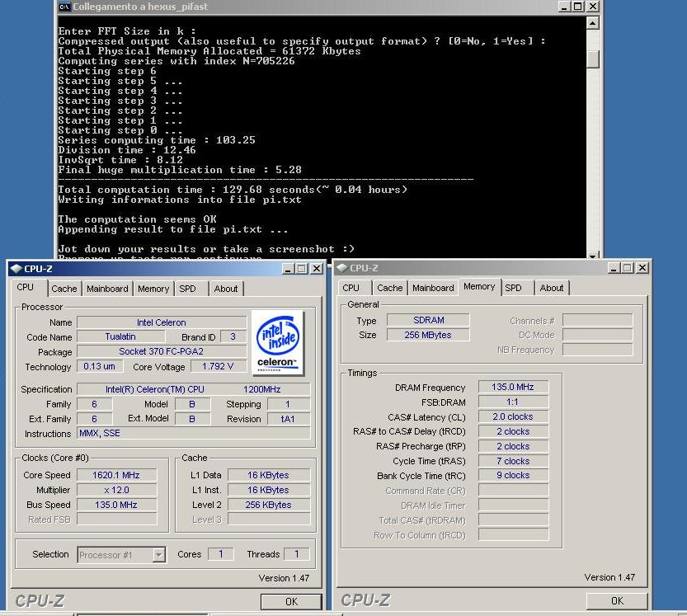Click the command prompt title bar icon

coord(64,7)
